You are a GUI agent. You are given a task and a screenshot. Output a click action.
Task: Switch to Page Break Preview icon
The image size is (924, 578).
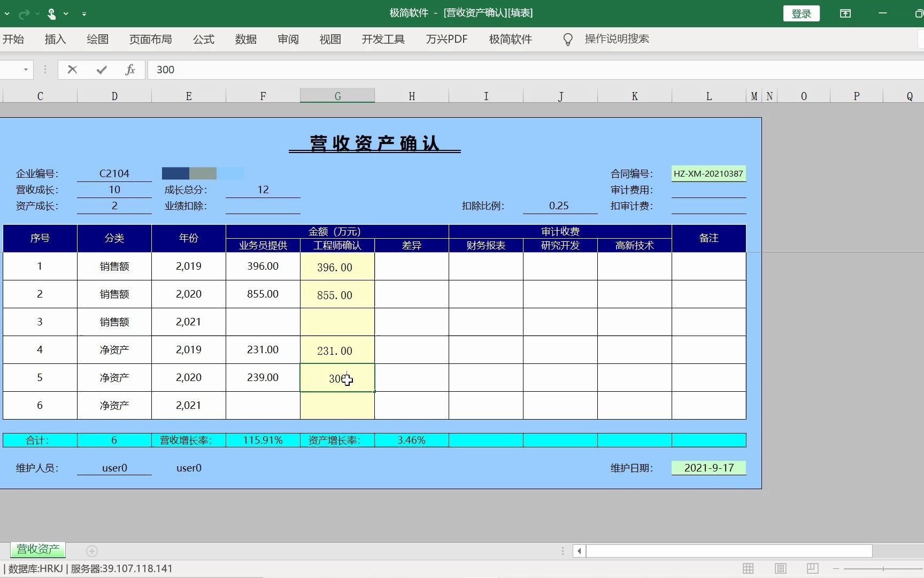click(x=812, y=568)
